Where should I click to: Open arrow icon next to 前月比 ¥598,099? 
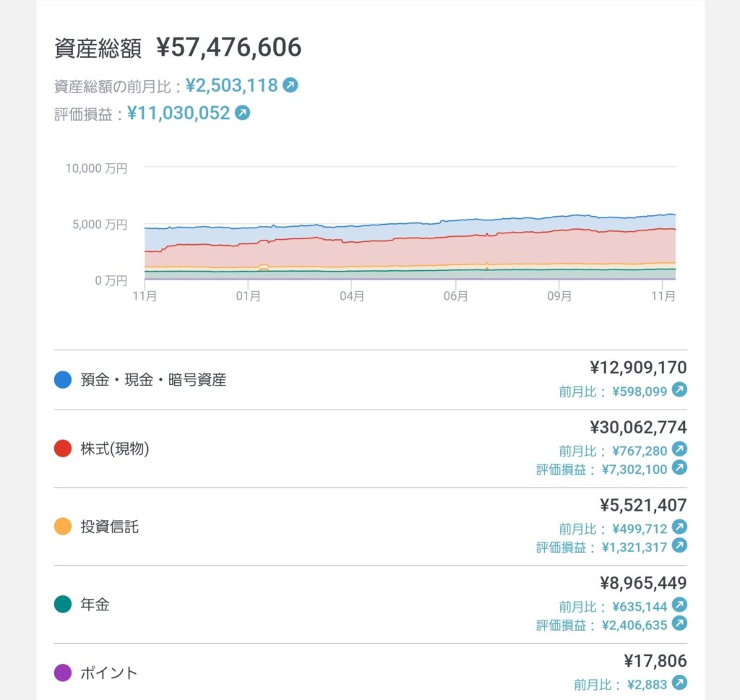679,390
